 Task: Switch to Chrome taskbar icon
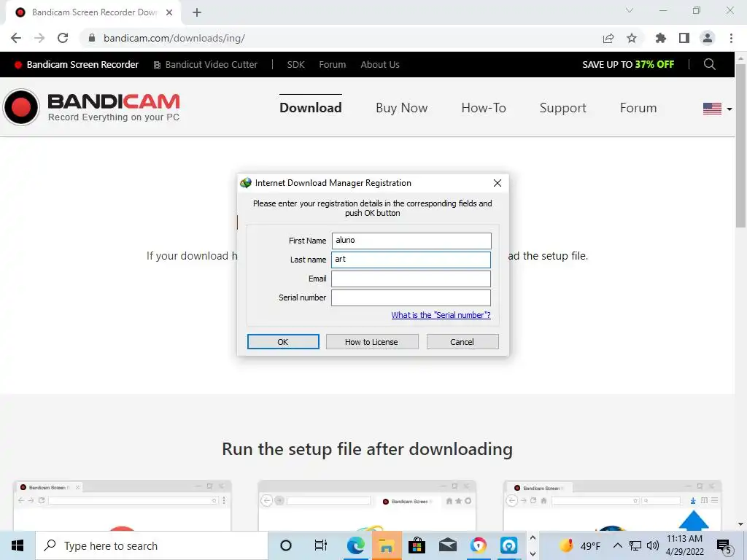(x=479, y=545)
